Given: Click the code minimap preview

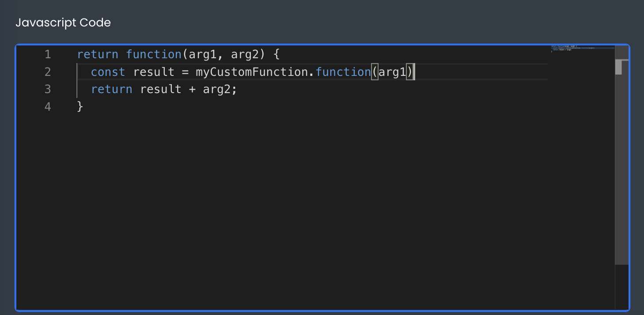Looking at the screenshot, I should click(574, 49).
